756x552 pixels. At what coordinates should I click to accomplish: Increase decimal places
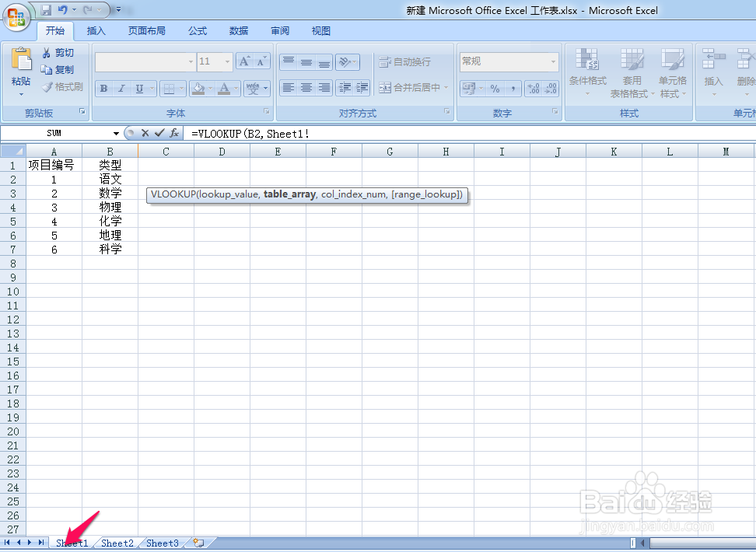(x=534, y=88)
